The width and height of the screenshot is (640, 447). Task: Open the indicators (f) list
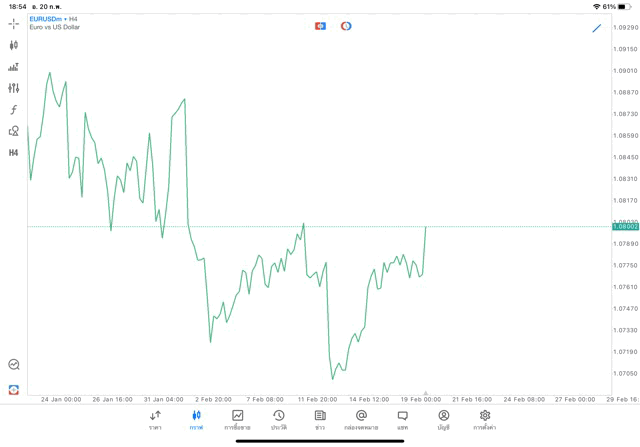[13, 110]
